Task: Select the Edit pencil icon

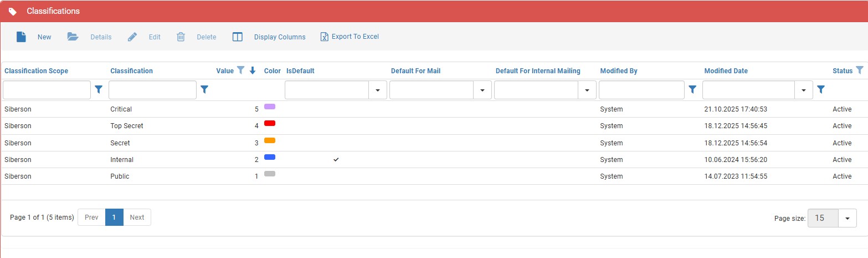Action: click(132, 37)
